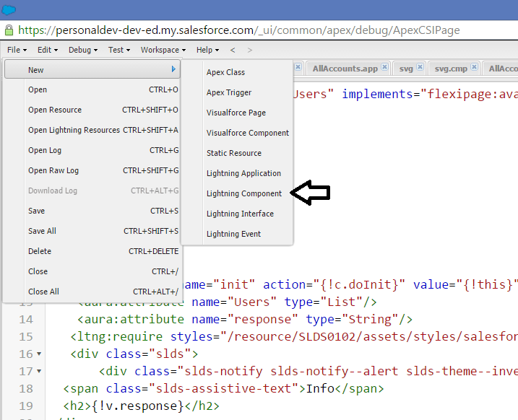The image size is (518, 420).
Task: Close the svg tab
Action: [x=420, y=67]
